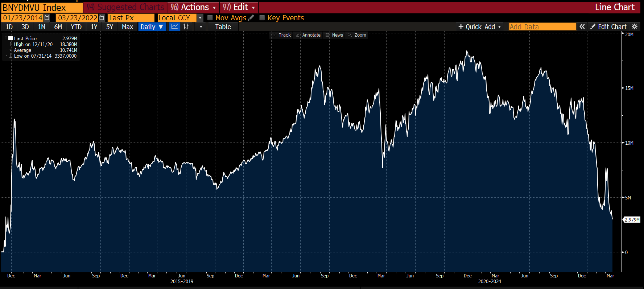Select the YTD range tab
Image resolution: width=644 pixels, height=289 pixels.
[x=76, y=26]
